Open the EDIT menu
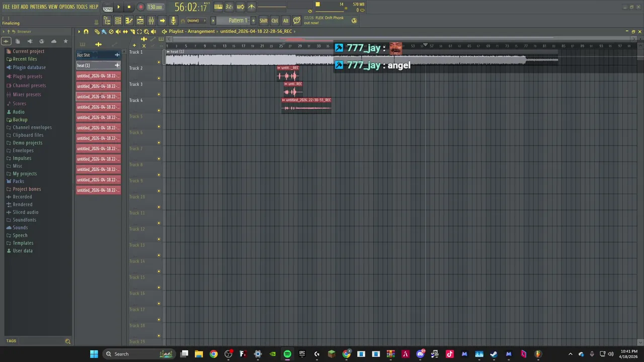The height and width of the screenshot is (362, 644). click(x=15, y=7)
